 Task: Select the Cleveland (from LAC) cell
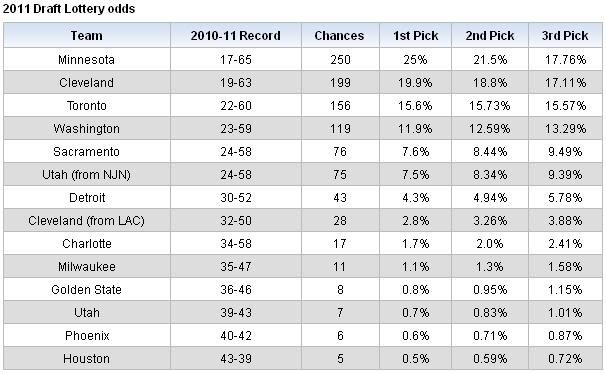click(x=87, y=221)
